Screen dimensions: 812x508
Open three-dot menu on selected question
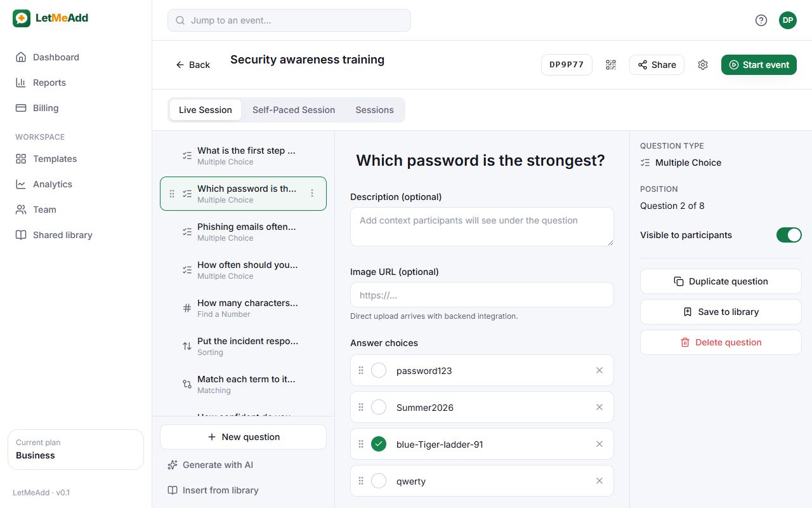(x=312, y=193)
